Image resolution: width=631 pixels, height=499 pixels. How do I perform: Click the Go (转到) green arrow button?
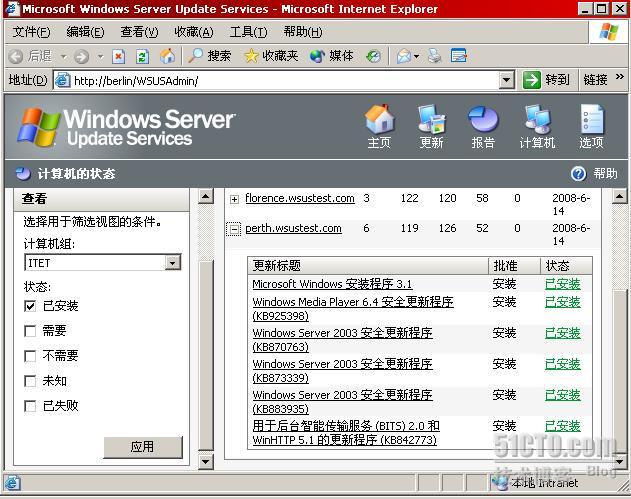pos(546,80)
